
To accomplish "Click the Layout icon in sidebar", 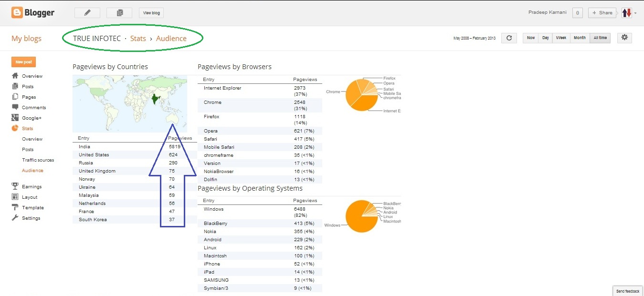I will coord(15,197).
